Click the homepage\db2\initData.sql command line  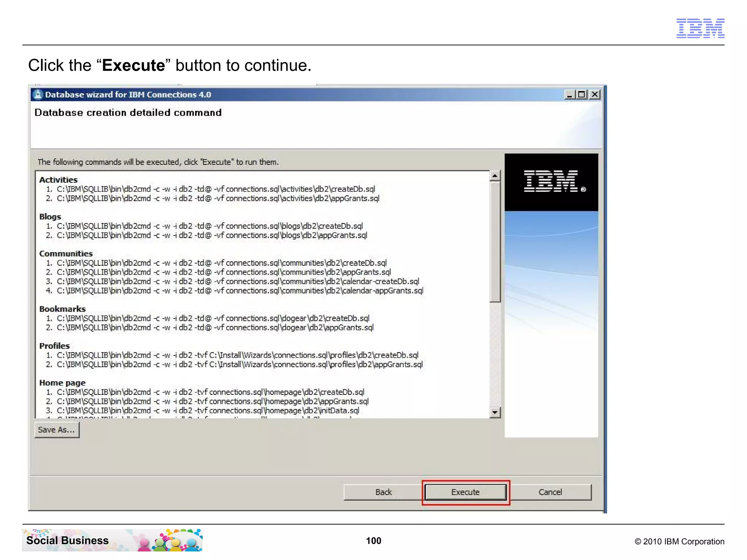click(203, 411)
